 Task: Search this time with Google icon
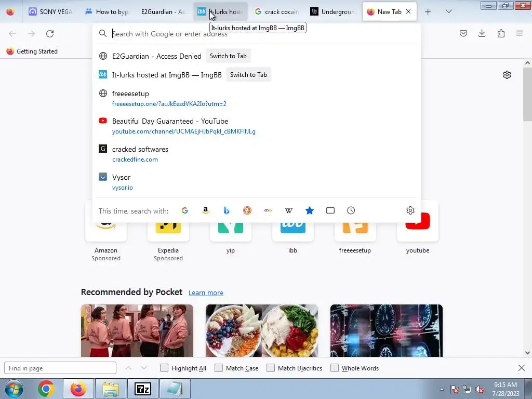pos(184,211)
